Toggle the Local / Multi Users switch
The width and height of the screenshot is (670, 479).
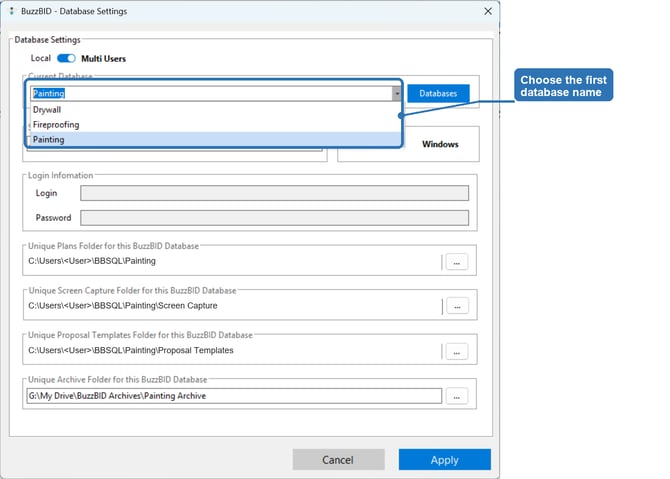click(66, 58)
